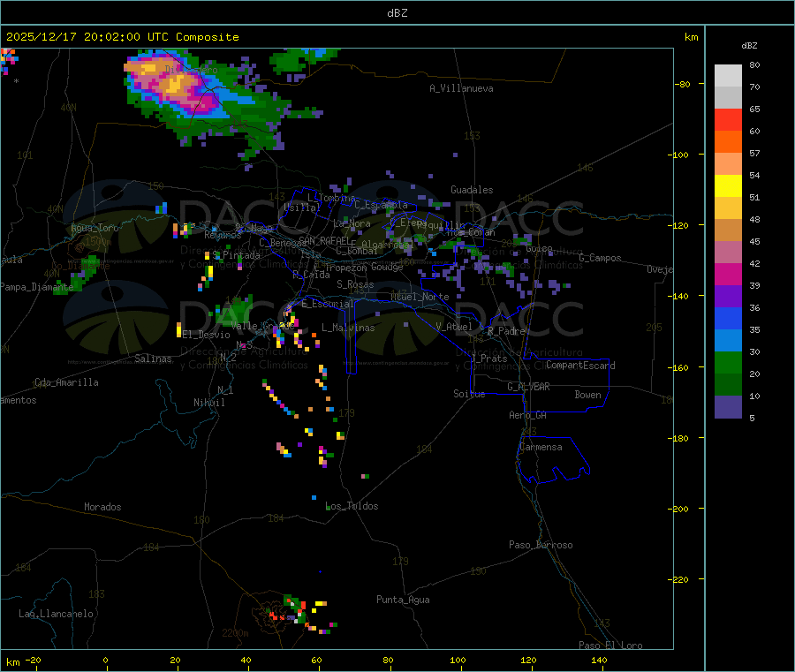Select the purple 5 dBZ legend swatch

[728, 407]
